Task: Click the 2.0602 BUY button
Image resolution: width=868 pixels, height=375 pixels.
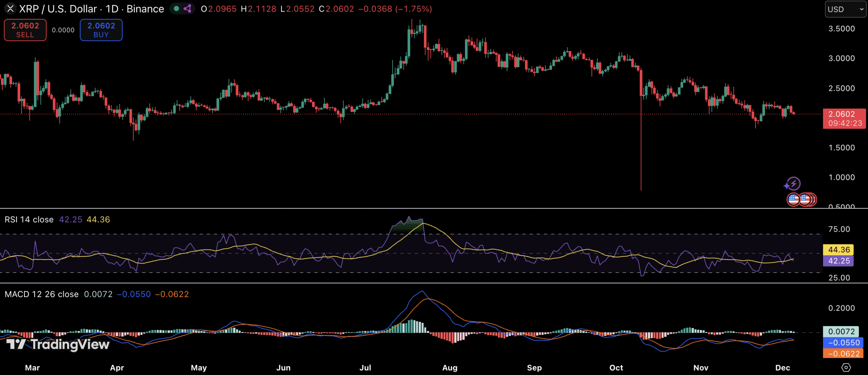Action: tap(101, 30)
